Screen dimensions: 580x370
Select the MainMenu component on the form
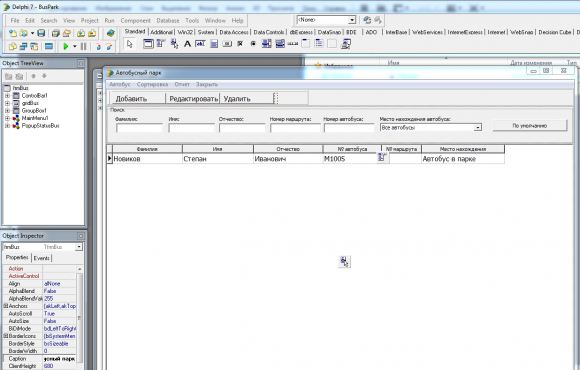(382, 157)
